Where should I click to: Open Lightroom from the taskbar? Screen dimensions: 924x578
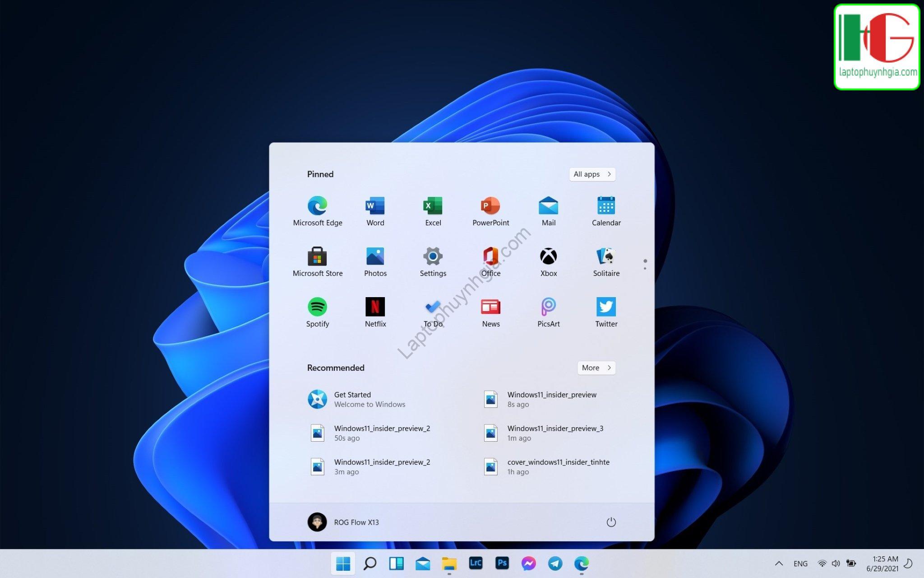pyautogui.click(x=475, y=563)
